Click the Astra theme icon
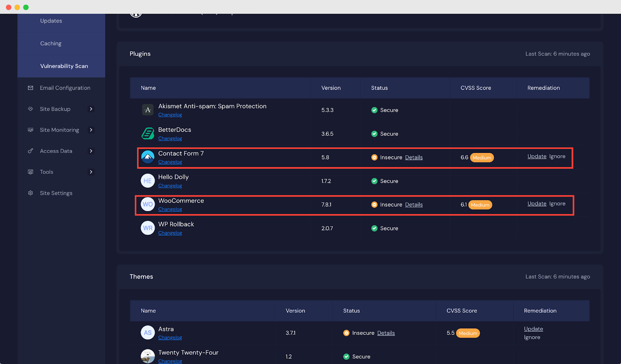 147,333
